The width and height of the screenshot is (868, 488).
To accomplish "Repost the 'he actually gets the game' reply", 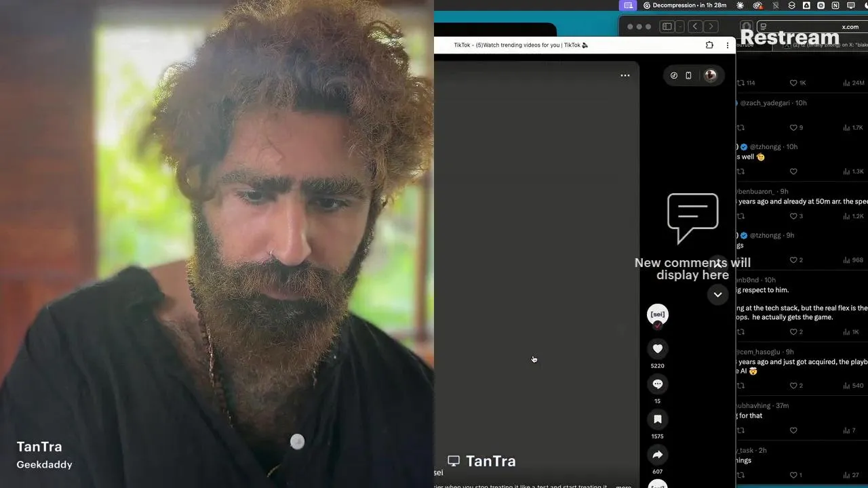I will pos(741,332).
